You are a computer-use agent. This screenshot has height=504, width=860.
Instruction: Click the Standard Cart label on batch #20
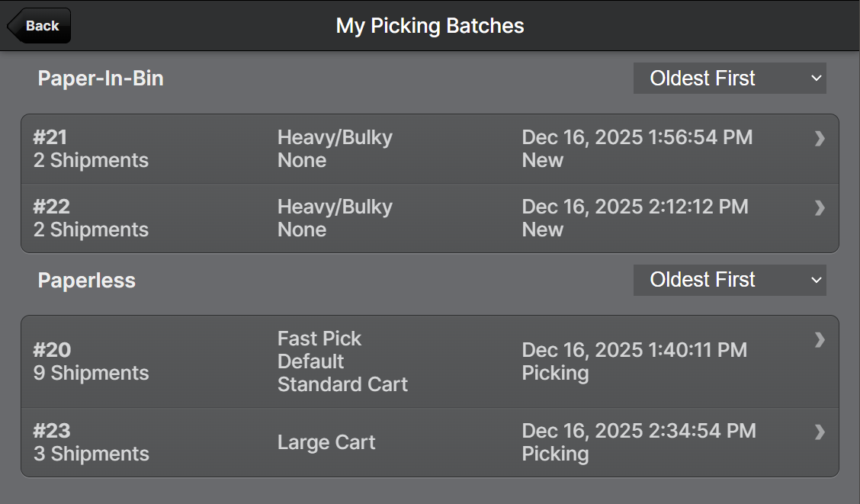(x=342, y=384)
